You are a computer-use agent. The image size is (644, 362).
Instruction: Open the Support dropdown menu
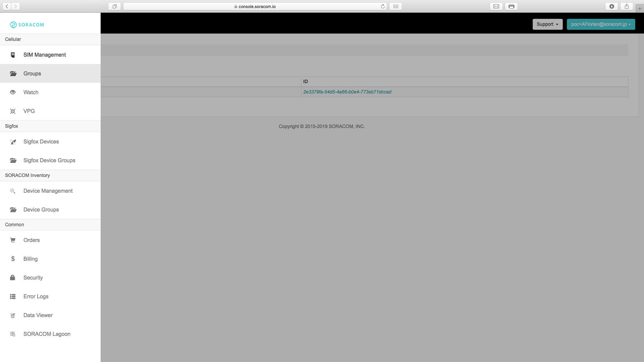tap(547, 24)
